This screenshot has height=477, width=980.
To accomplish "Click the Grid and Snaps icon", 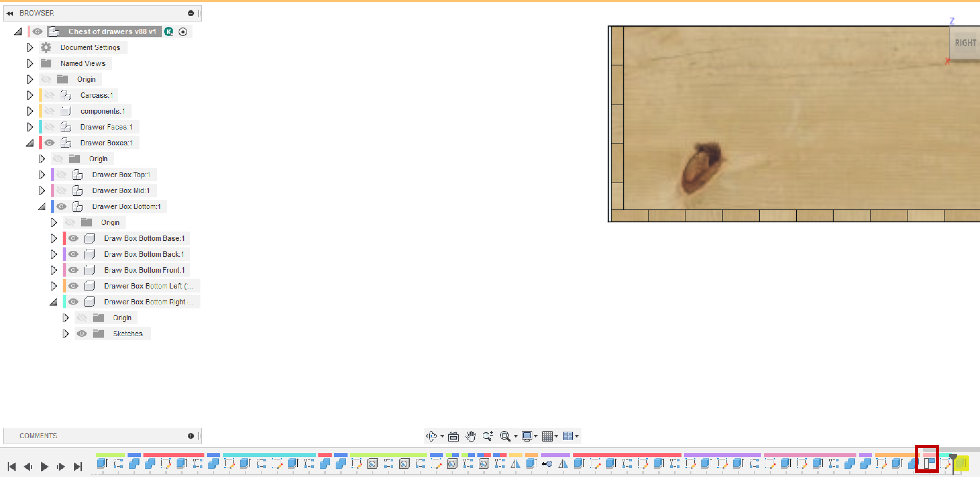I will point(547,436).
